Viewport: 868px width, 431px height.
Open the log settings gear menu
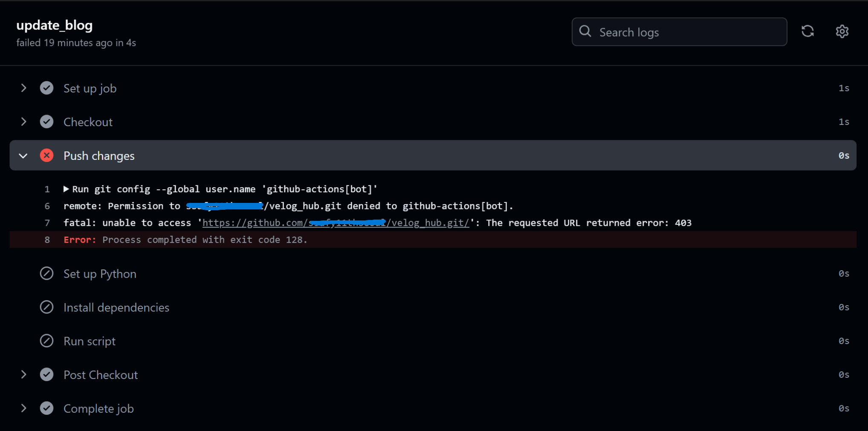point(842,32)
